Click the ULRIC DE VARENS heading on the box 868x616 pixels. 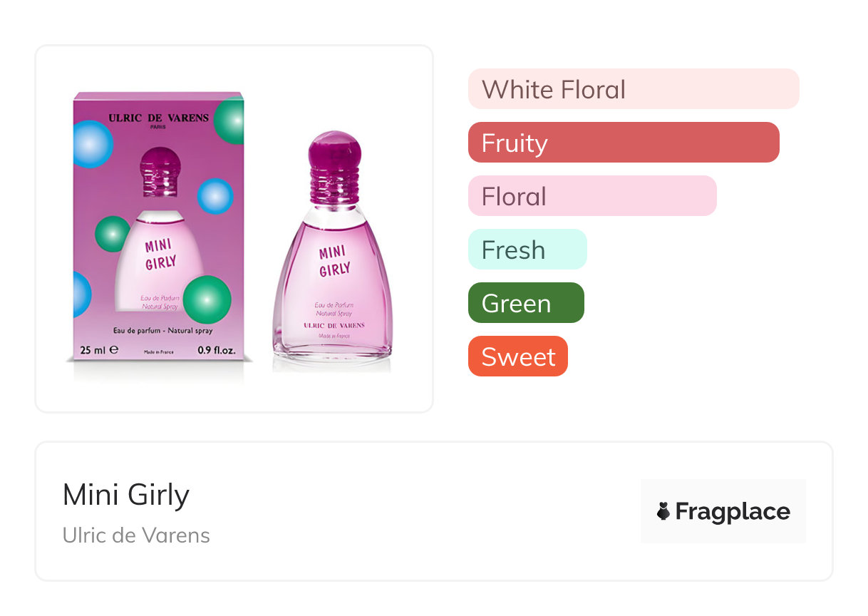158,117
